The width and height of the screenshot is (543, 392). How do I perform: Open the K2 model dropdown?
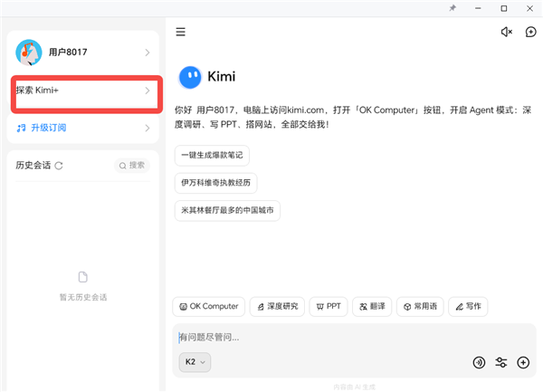coord(195,362)
